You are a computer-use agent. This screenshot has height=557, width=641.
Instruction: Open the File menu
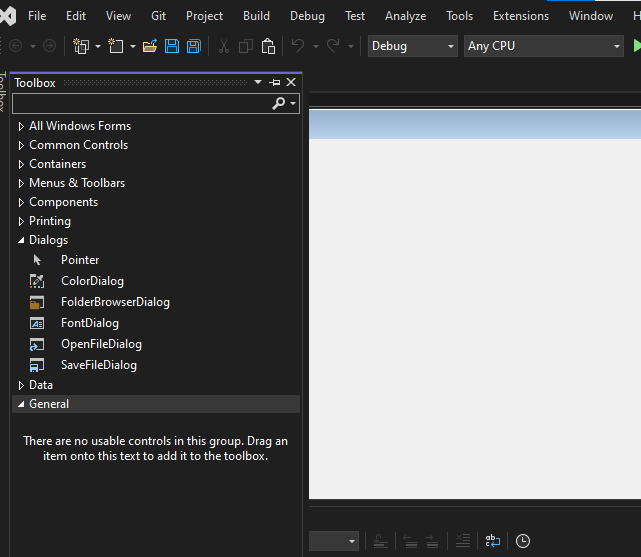(37, 16)
